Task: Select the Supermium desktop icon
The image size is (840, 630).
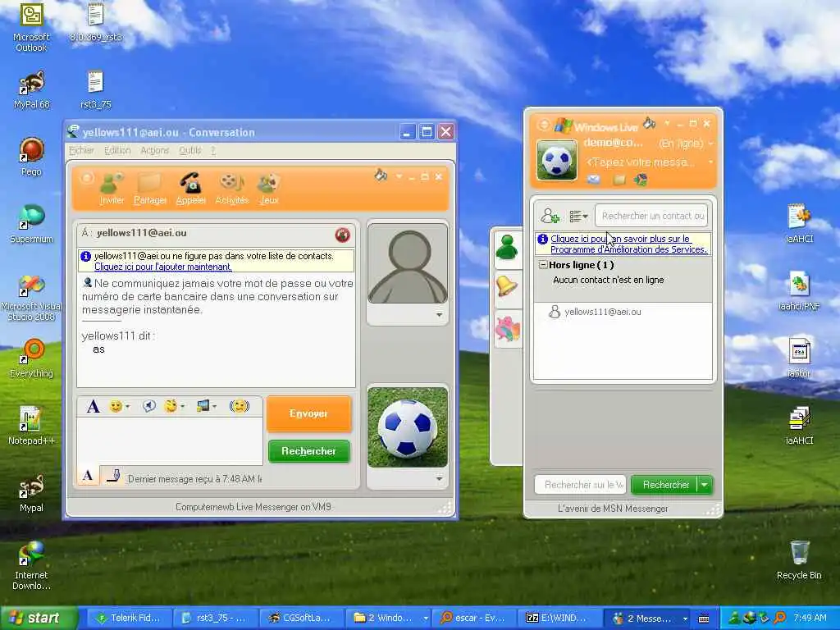Action: 31,224
